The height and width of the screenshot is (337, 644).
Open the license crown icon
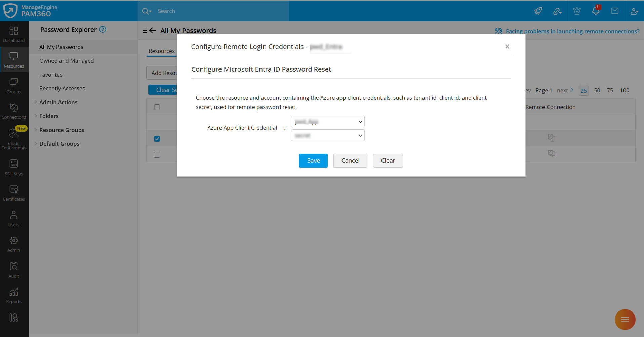576,11
